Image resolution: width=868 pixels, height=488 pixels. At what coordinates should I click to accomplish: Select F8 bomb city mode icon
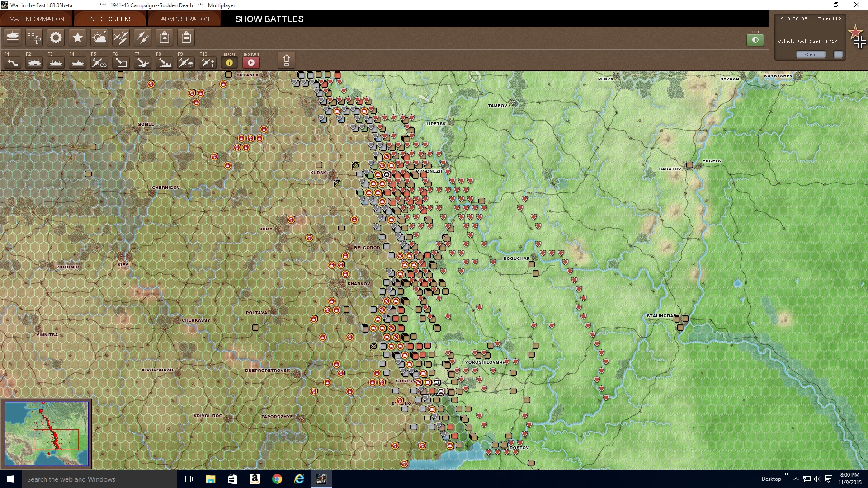(165, 62)
